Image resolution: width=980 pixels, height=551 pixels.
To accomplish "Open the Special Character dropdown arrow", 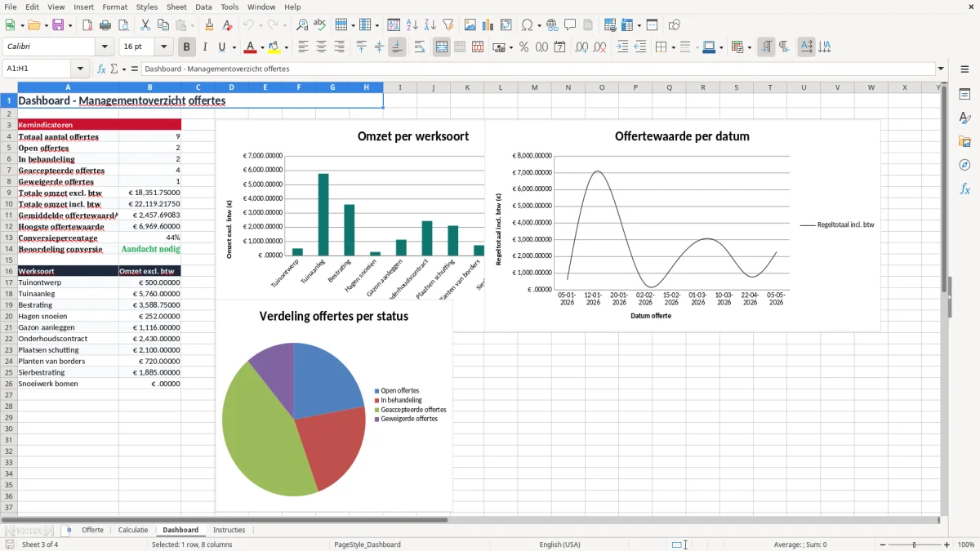I will pyautogui.click(x=537, y=25).
